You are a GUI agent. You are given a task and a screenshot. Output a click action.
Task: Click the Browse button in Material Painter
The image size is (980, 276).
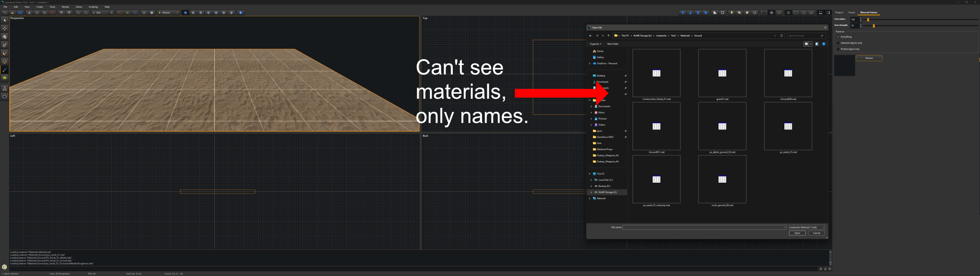tap(869, 58)
